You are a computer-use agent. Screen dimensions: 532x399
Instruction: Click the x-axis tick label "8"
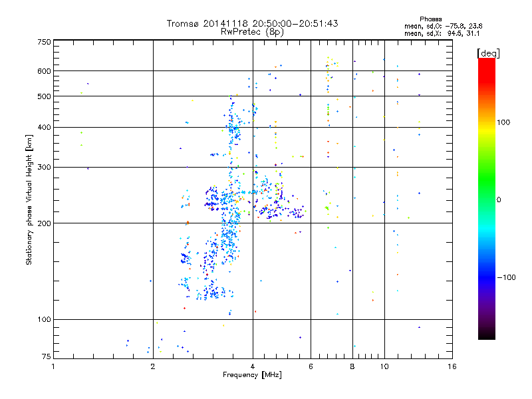pyautogui.click(x=352, y=366)
